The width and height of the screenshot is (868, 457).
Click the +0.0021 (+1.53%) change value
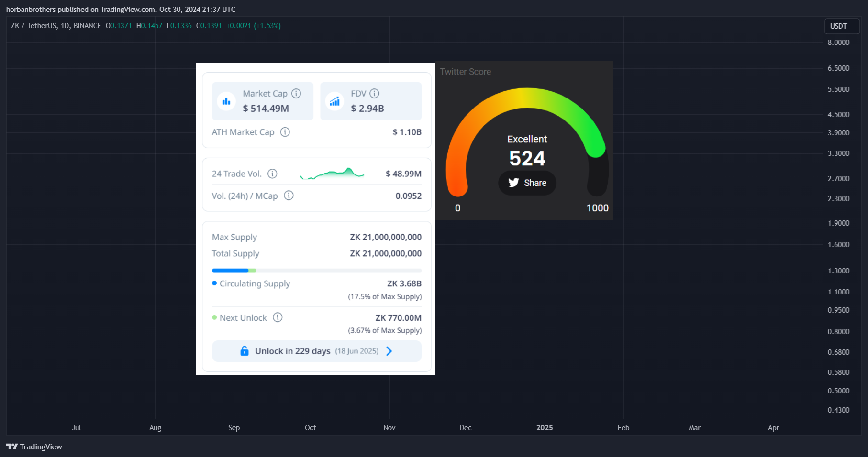point(254,26)
